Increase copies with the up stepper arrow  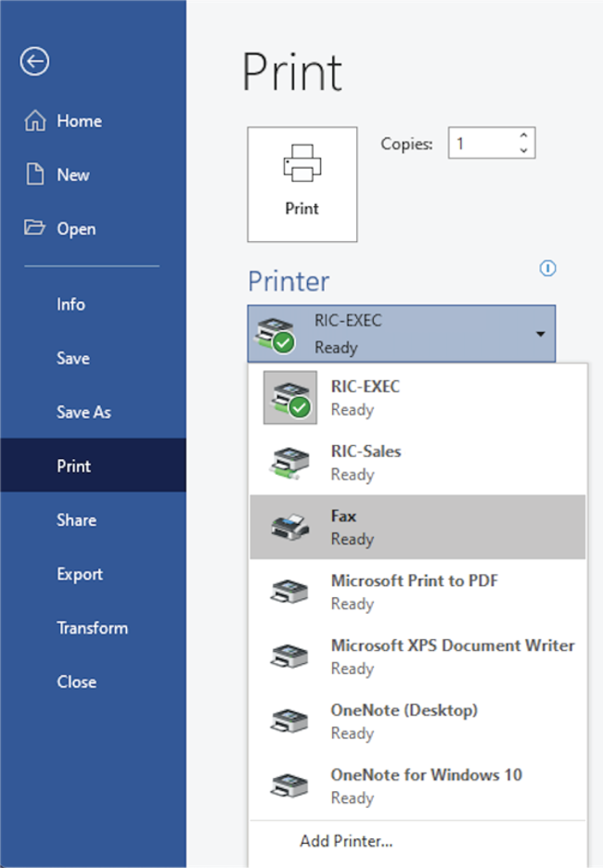tap(523, 135)
